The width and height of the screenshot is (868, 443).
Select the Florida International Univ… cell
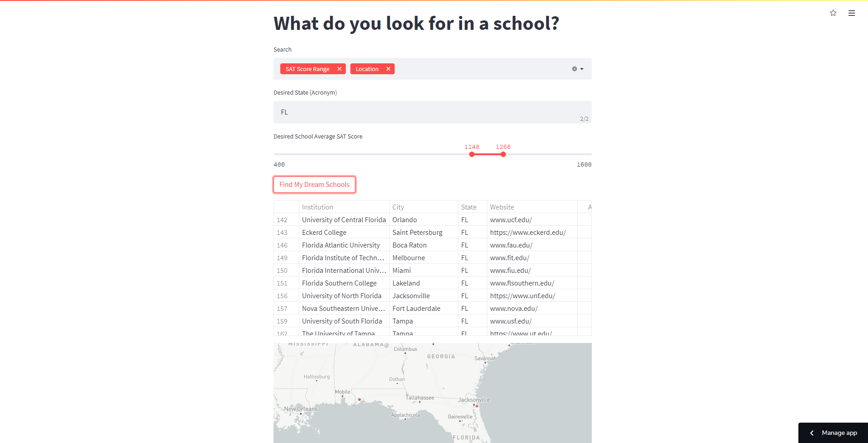(x=344, y=270)
